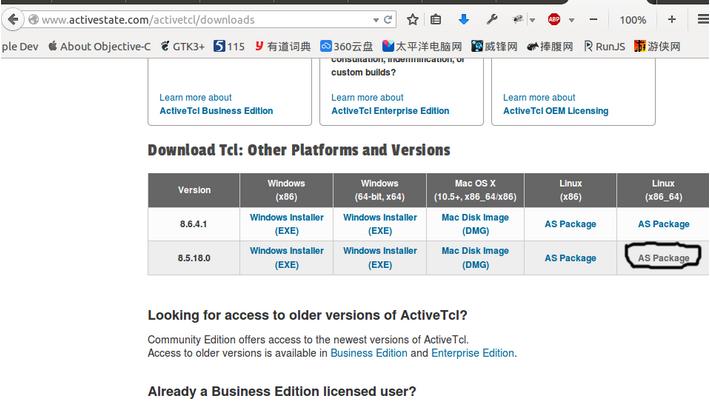This screenshot has height=401, width=710.
Task: Open ActiveTcl Enterprise Edition link
Action: 390,111
